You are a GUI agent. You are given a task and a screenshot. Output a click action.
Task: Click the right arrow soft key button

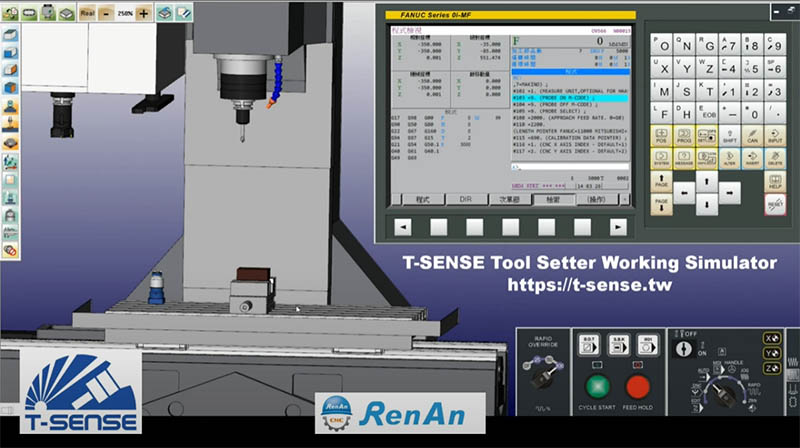[x=618, y=227]
